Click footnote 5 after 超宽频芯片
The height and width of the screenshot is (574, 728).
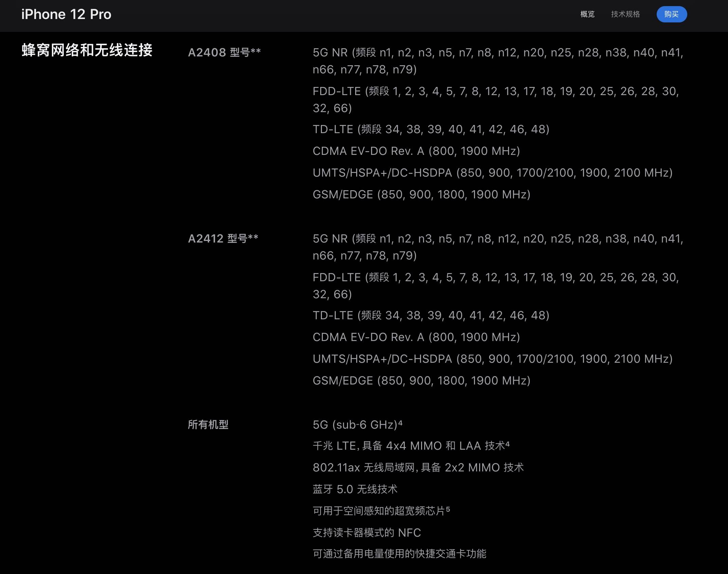[x=448, y=509]
